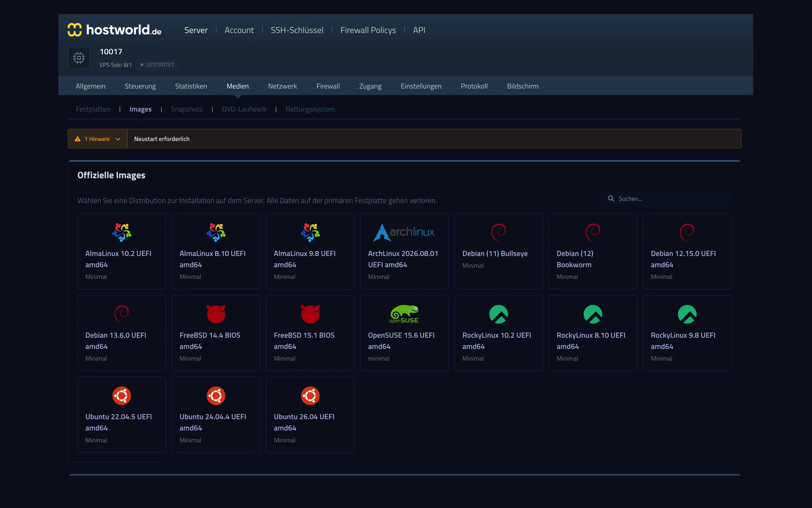
Task: Select 'RockyLinux 10.2 UEFI amd64' title text
Action: pyautogui.click(x=497, y=341)
